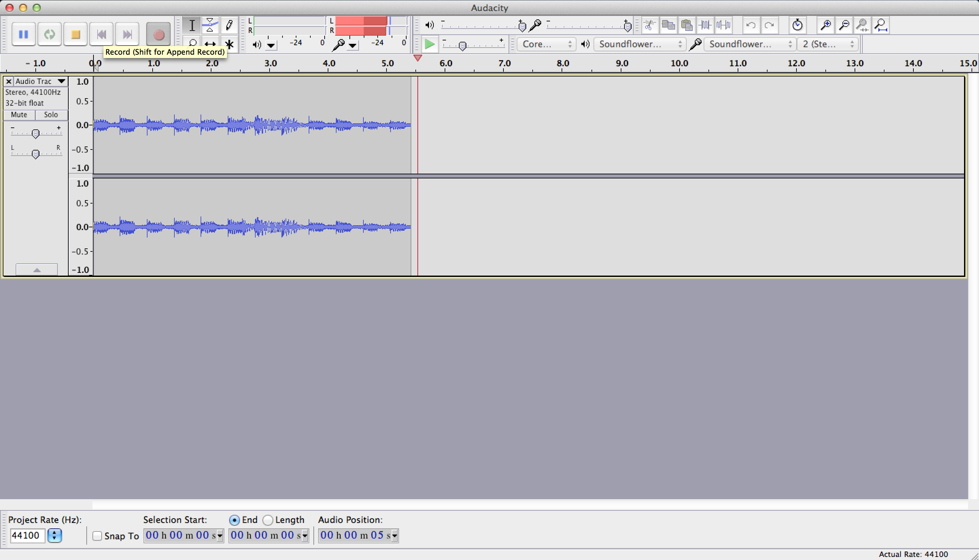Click the playback meter speaker icon
This screenshot has width=979, height=560.
tap(256, 45)
